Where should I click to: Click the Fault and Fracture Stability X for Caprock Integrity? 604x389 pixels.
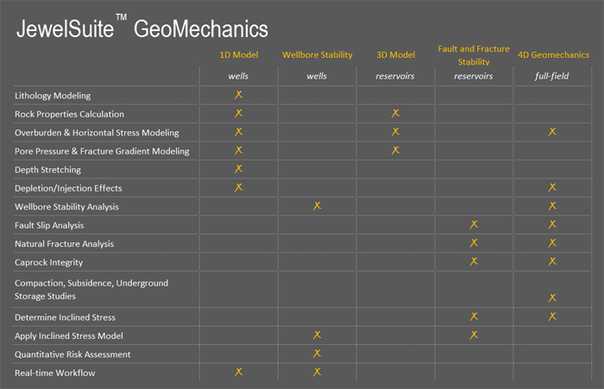(473, 262)
